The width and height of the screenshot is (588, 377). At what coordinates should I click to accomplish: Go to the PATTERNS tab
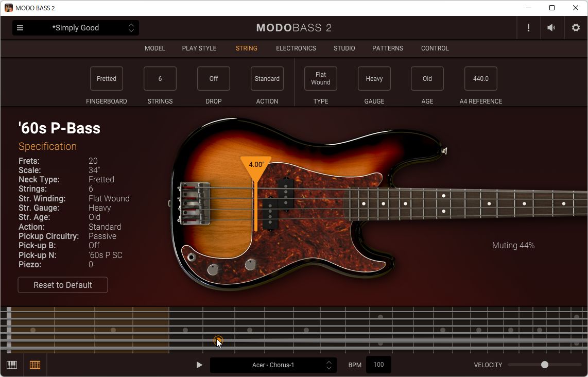click(388, 48)
